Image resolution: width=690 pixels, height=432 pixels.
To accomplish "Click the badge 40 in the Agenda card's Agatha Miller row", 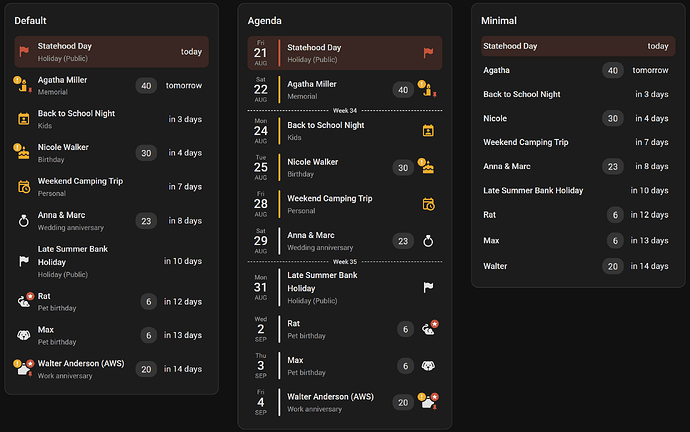I will [403, 90].
